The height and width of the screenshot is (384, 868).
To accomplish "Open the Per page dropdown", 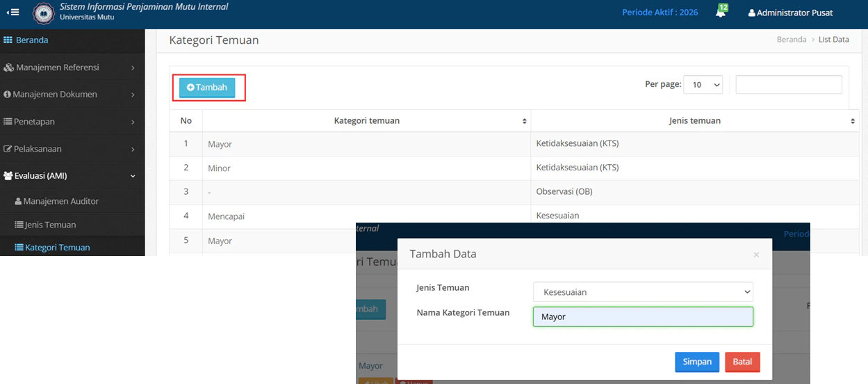I will (x=703, y=85).
